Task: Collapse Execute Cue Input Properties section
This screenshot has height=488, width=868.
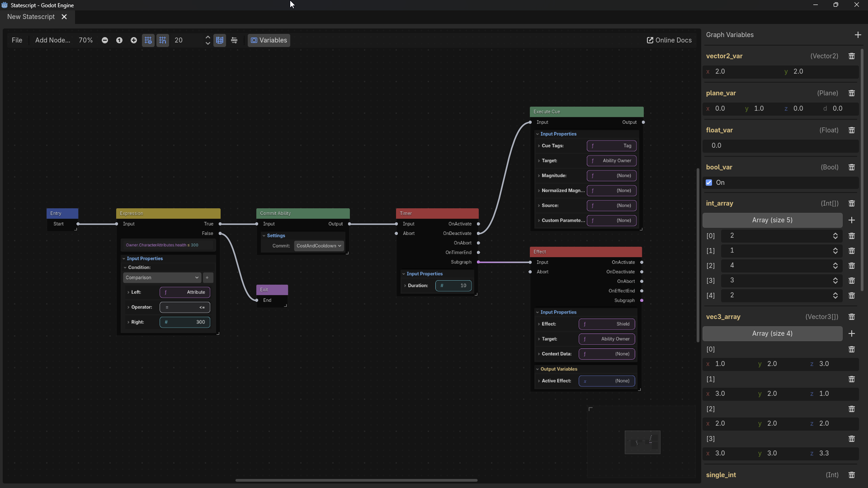Action: 538,134
